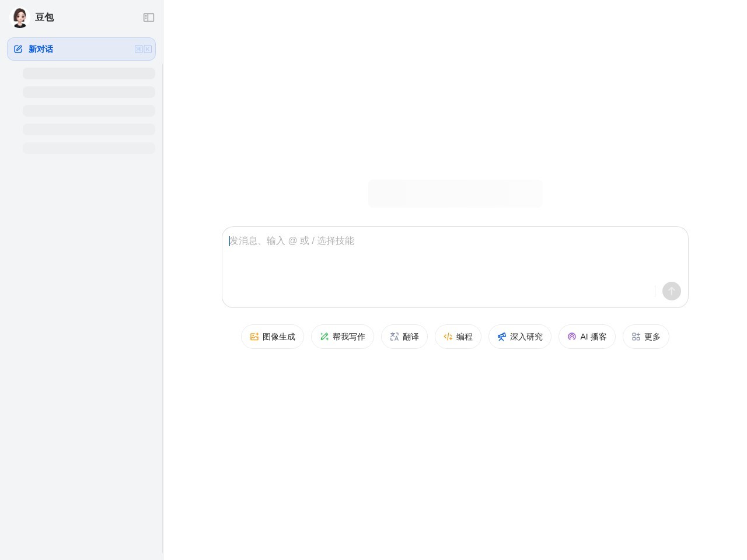Collapse the sidebar with the panel toggle icon

pyautogui.click(x=149, y=17)
